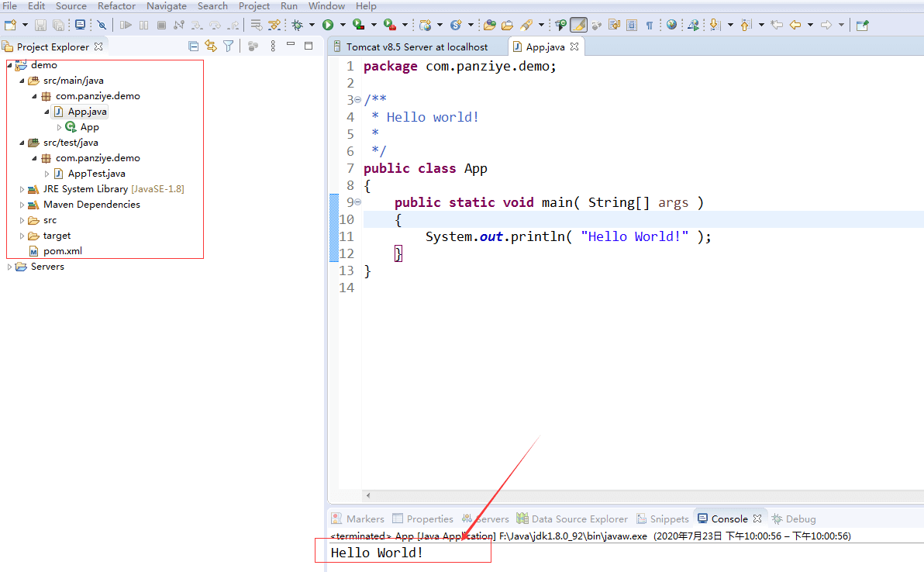Open the Source menu
The height and width of the screenshot is (572, 924).
(x=71, y=6)
